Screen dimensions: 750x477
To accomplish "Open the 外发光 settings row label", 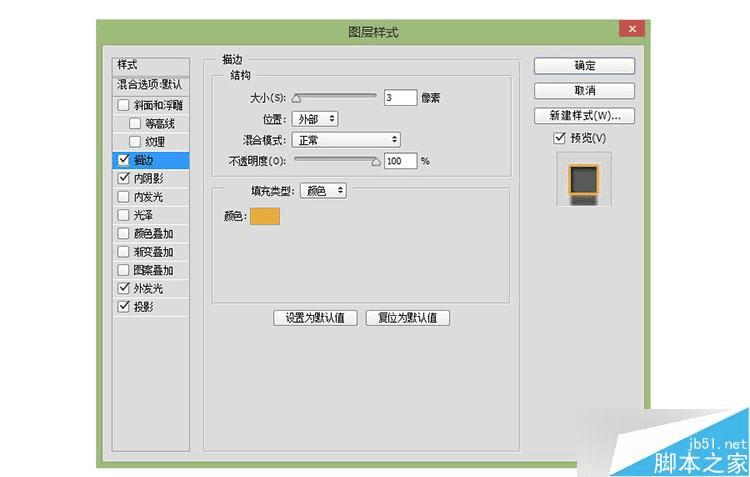I will pyautogui.click(x=148, y=288).
